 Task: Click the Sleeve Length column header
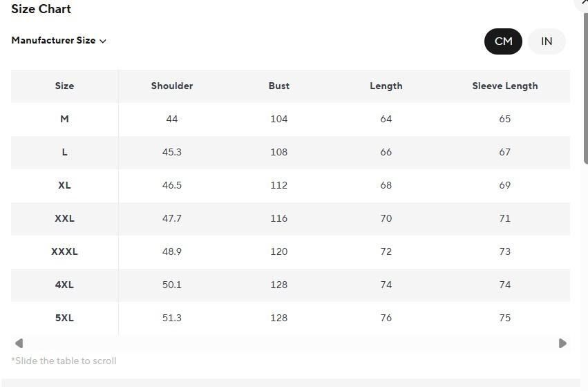[504, 86]
